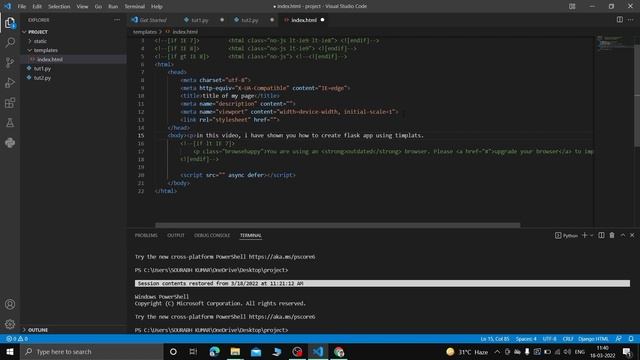This screenshot has height=360, width=640.
Task: Open the Go menu
Action: coord(98,7)
